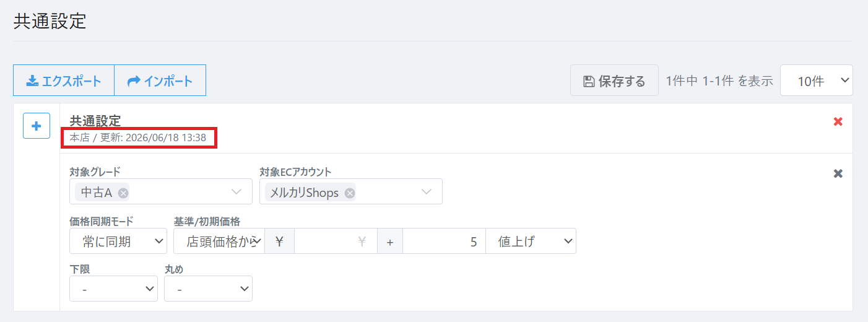This screenshot has height=322, width=868.
Task: Click the 共通設定 block title
Action: (x=95, y=121)
